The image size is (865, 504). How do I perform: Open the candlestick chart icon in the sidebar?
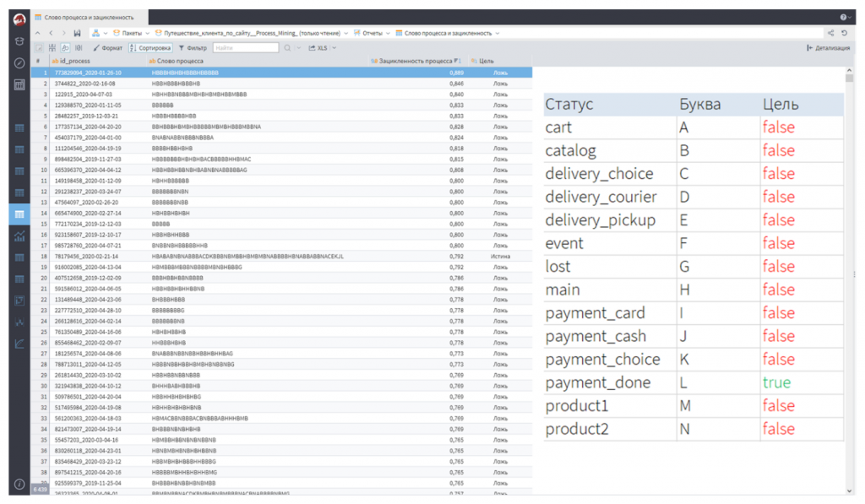point(19,322)
